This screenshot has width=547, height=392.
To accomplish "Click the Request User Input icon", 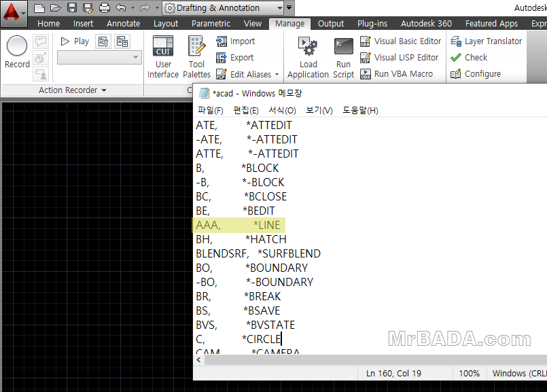I will 41,74.
